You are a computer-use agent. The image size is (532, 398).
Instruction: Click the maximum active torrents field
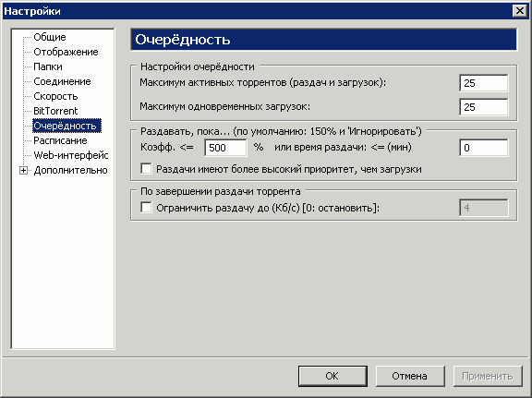(483, 83)
